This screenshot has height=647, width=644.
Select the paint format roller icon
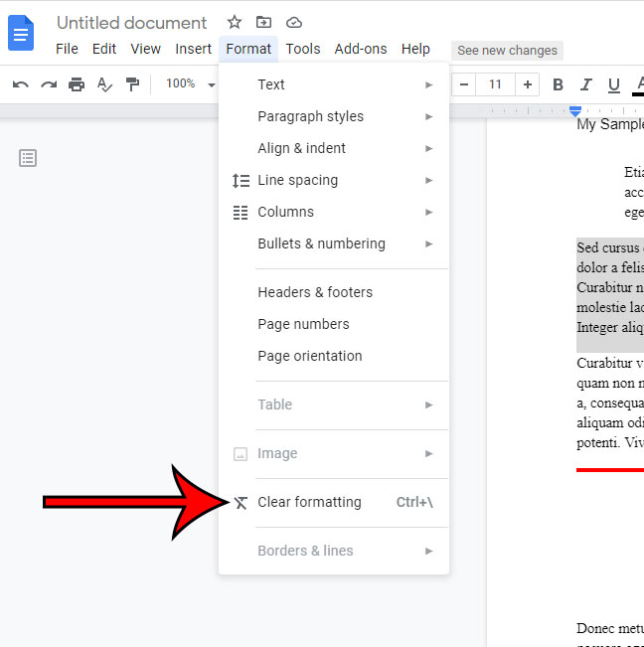(132, 84)
